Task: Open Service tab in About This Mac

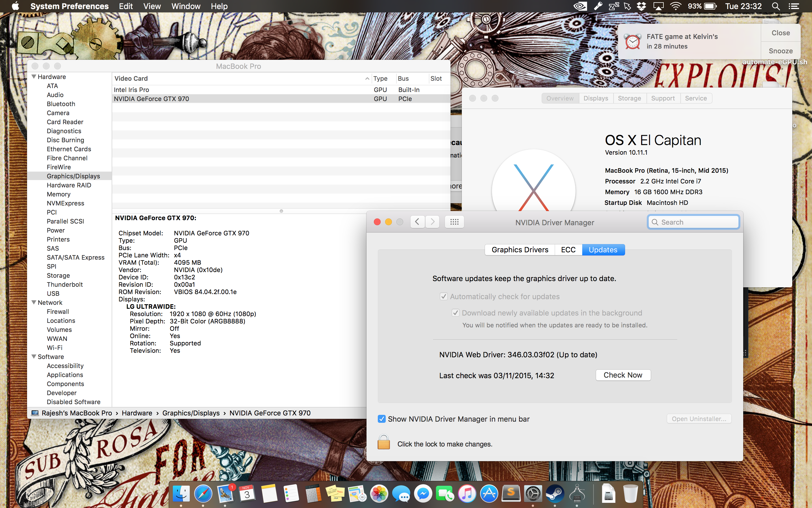Action: pyautogui.click(x=696, y=98)
